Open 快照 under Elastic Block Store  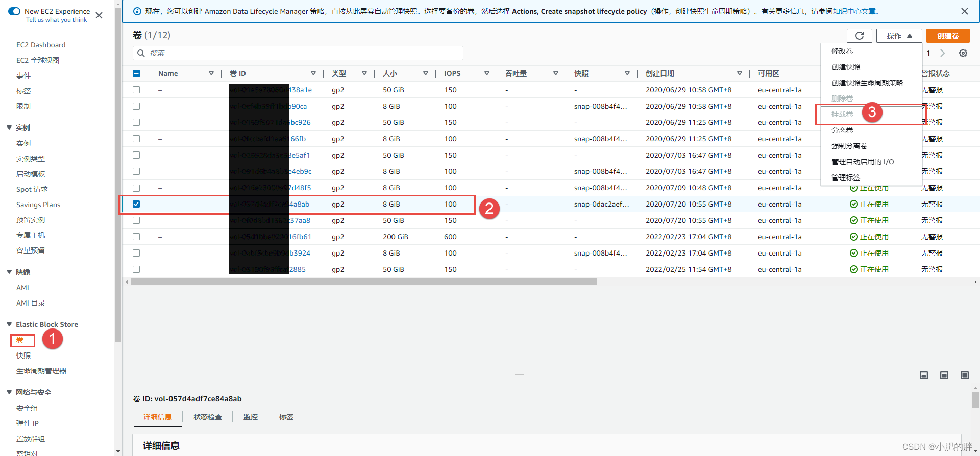(23, 356)
